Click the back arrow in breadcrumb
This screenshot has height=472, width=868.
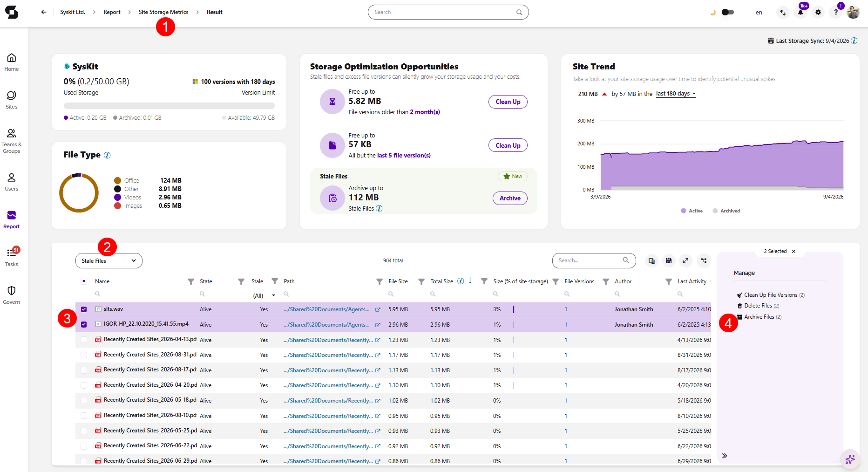[x=44, y=12]
